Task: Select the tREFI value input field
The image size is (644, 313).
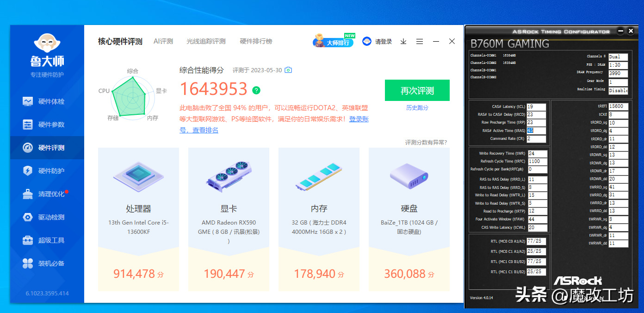Action: click(x=618, y=106)
